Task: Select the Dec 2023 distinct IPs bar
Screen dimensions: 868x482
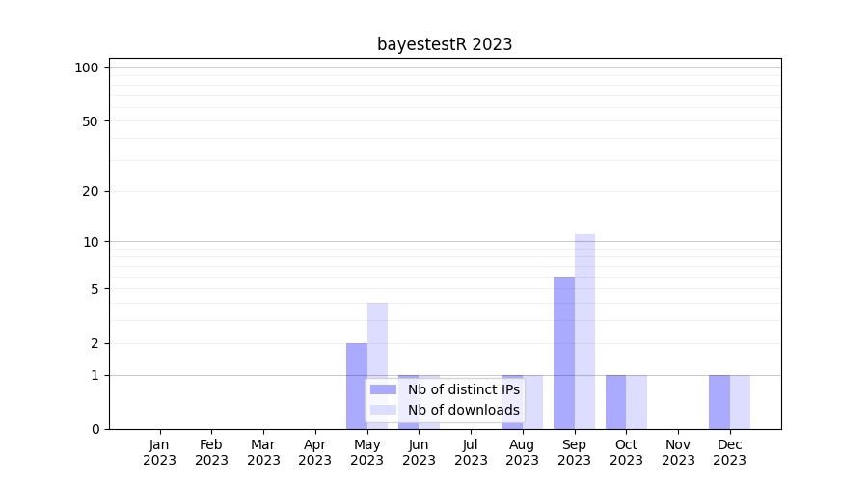Action: click(x=719, y=402)
